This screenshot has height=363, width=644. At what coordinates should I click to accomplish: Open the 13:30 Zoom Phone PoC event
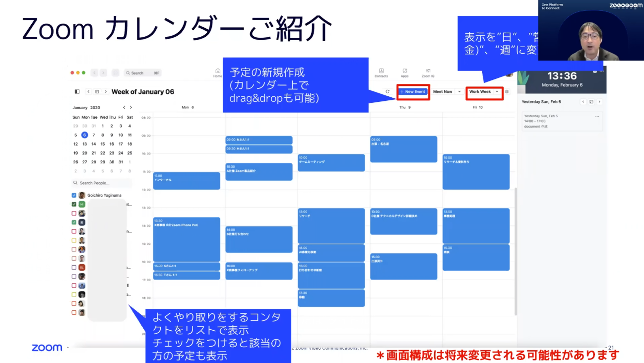[x=187, y=239]
